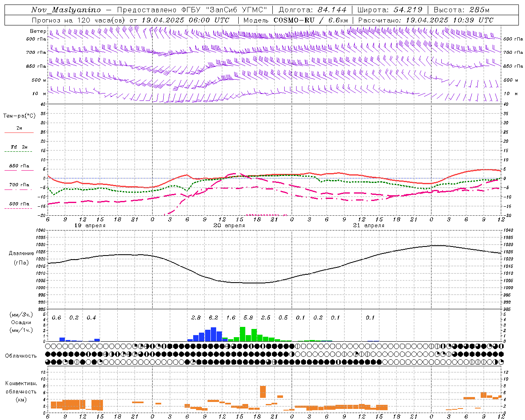Click the tallest green precipitation bar
Screen dimensions: 525x420
(x=242, y=334)
